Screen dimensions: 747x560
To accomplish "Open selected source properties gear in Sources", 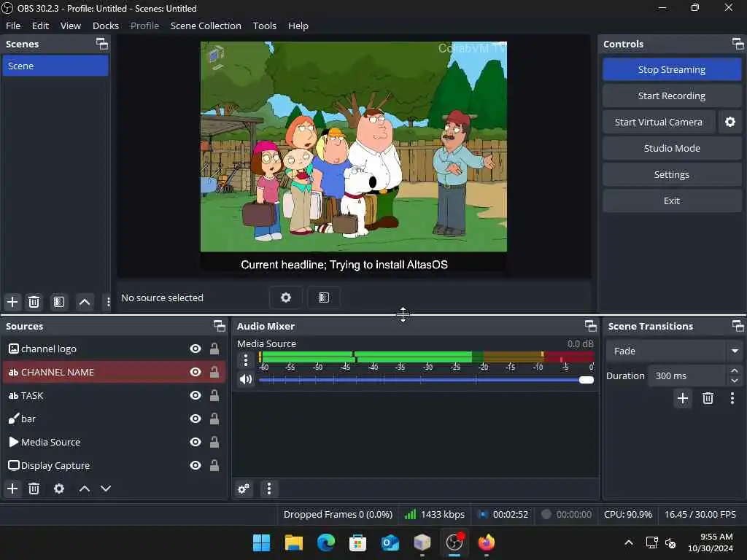I will click(x=59, y=489).
